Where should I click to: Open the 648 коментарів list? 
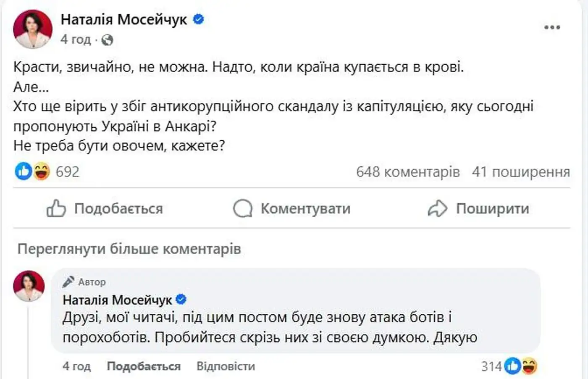tap(407, 172)
